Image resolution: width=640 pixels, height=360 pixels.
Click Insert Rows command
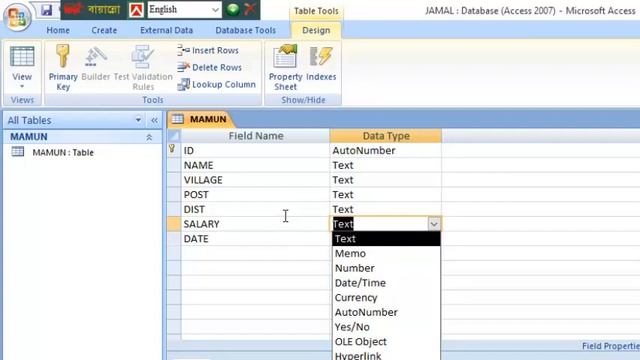click(x=208, y=50)
